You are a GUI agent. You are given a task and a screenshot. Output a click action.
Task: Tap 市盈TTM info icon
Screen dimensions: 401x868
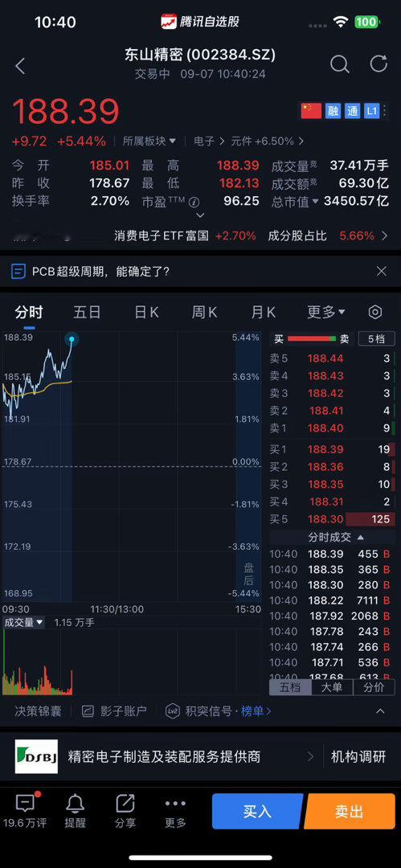[x=194, y=202]
